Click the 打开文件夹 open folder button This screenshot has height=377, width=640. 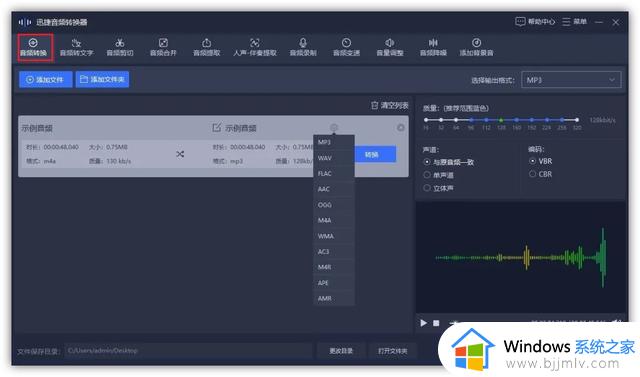(x=392, y=350)
